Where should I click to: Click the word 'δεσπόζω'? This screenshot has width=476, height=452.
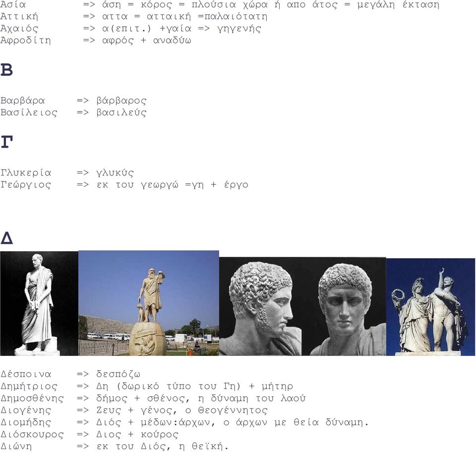point(119,374)
